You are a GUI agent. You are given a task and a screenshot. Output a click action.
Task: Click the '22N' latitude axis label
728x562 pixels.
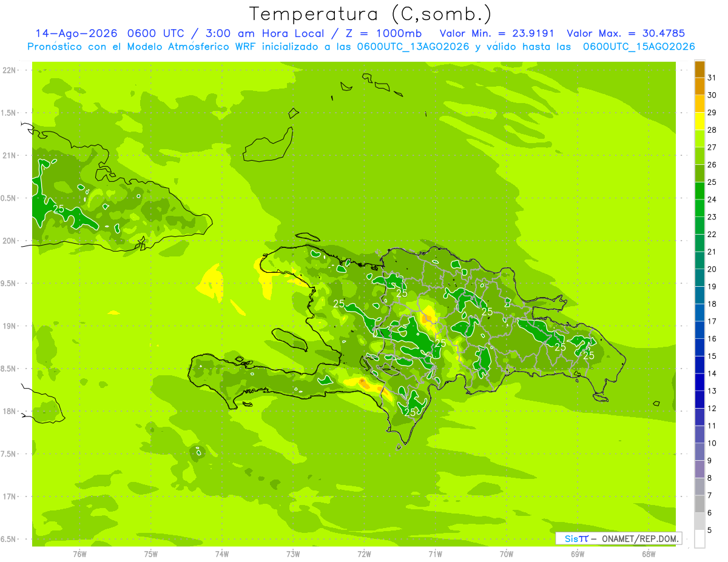10,70
